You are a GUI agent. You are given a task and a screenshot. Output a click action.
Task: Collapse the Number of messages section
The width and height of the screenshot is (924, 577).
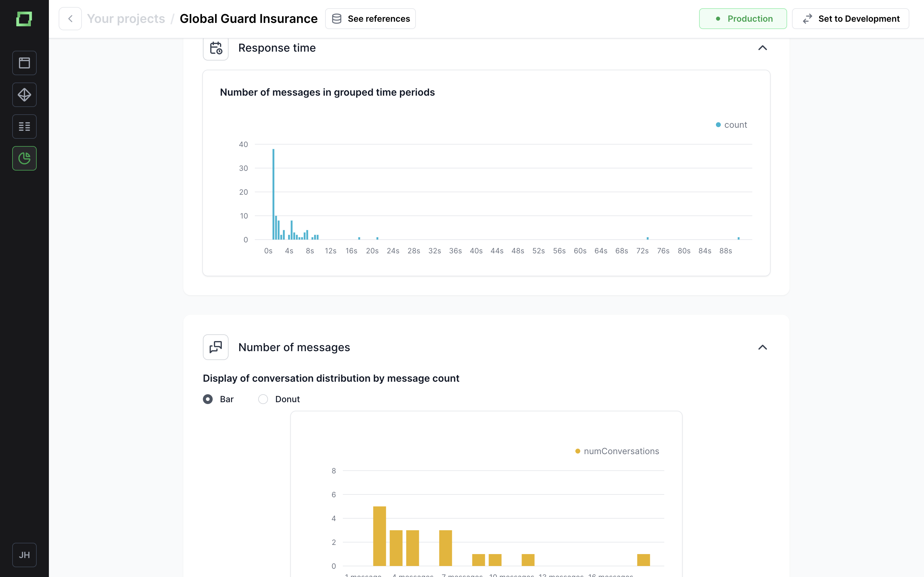[x=762, y=347]
